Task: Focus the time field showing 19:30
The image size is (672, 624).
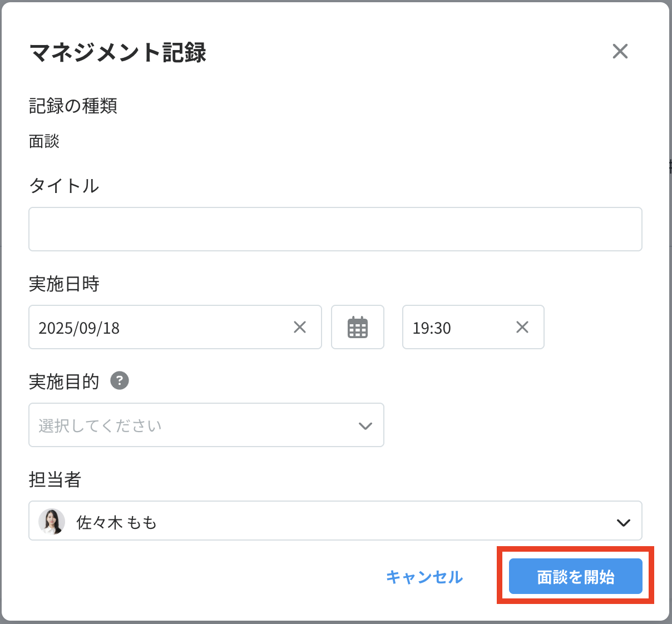Action: (x=456, y=328)
